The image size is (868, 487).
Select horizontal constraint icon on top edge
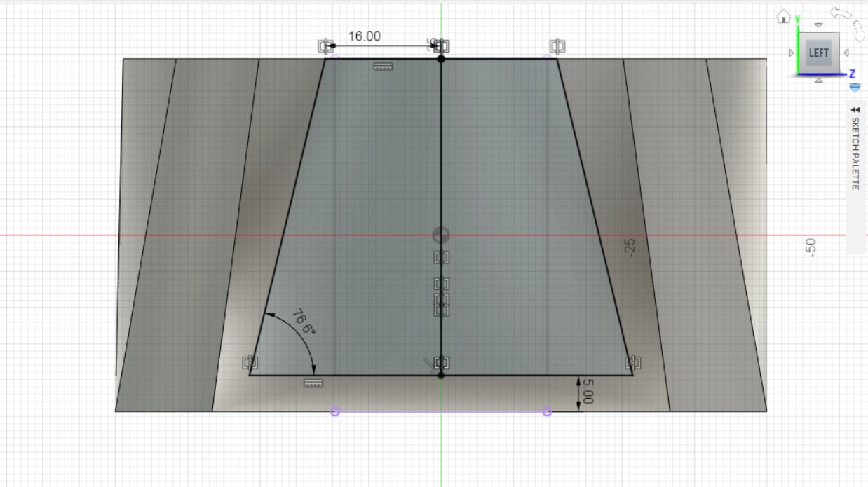(383, 67)
